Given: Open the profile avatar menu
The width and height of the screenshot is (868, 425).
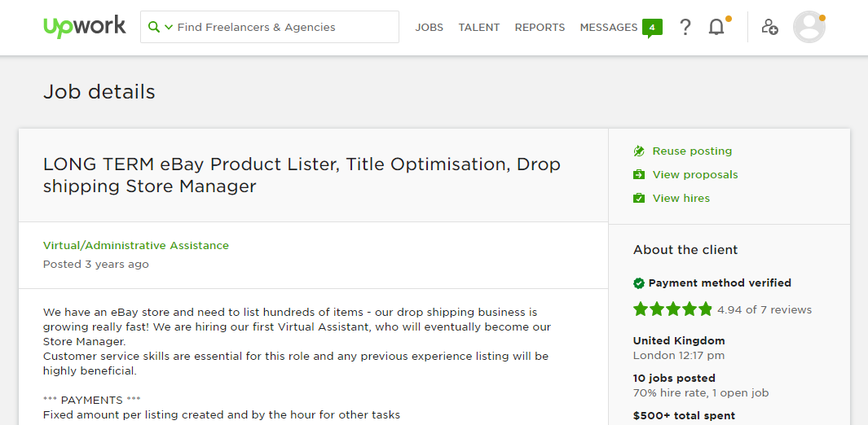Looking at the screenshot, I should [x=809, y=27].
